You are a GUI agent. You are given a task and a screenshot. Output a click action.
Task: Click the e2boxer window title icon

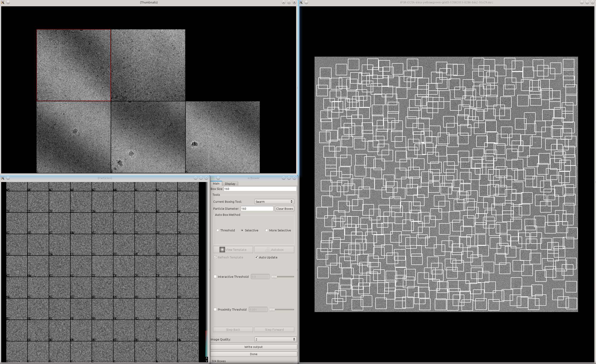213,178
